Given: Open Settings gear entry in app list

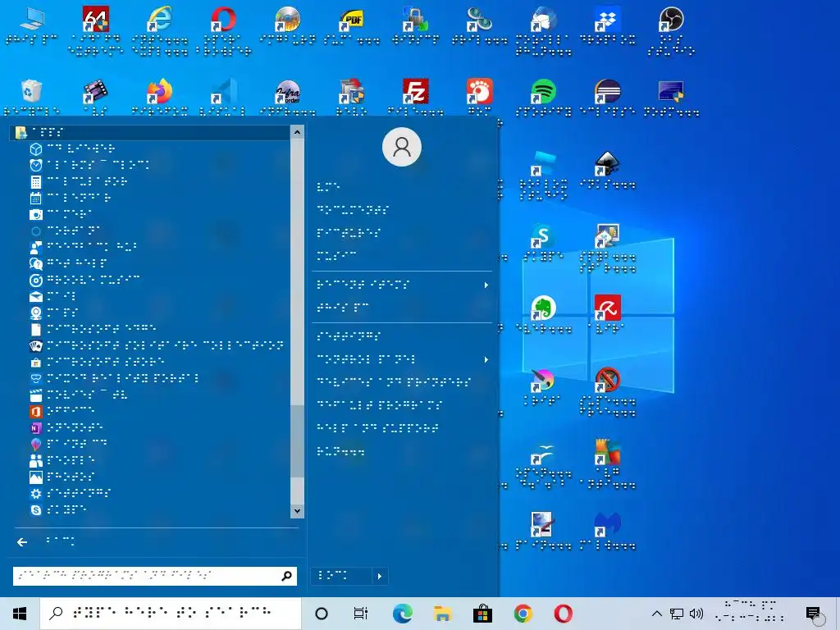Looking at the screenshot, I should [x=71, y=493].
